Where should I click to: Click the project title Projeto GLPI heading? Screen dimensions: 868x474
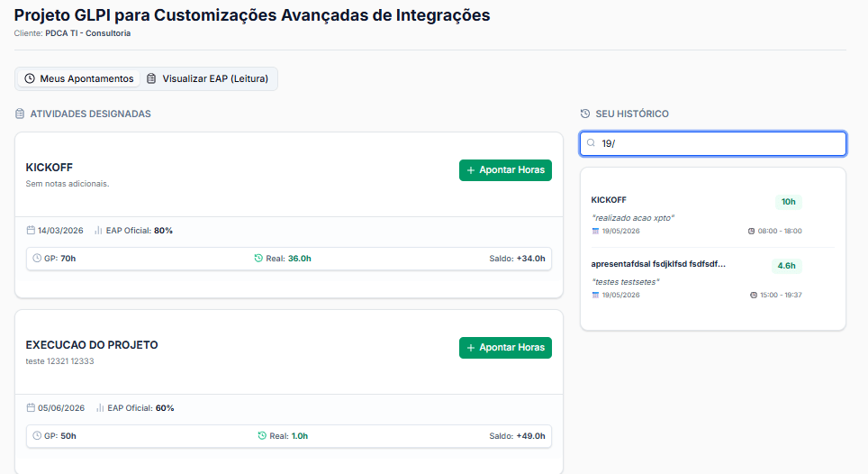point(252,15)
